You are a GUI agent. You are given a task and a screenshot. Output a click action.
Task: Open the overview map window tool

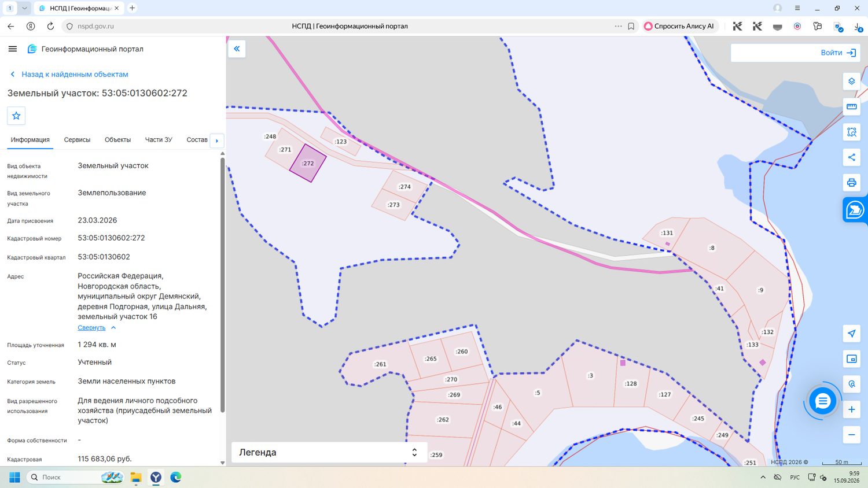[x=851, y=359]
